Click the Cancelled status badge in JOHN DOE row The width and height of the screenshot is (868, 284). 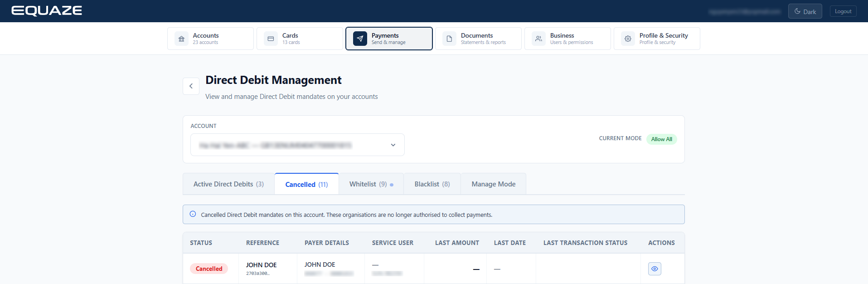pyautogui.click(x=209, y=269)
